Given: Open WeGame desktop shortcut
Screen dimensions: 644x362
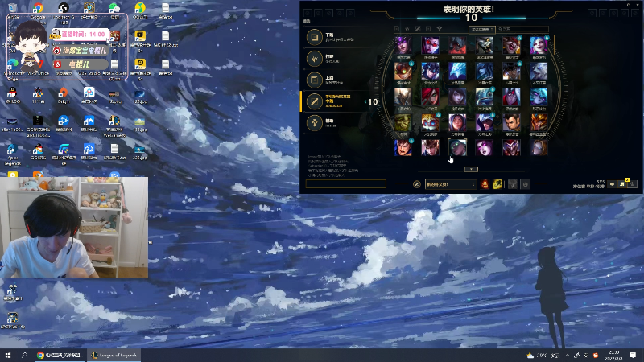Looking at the screenshot, I should click(114, 126).
